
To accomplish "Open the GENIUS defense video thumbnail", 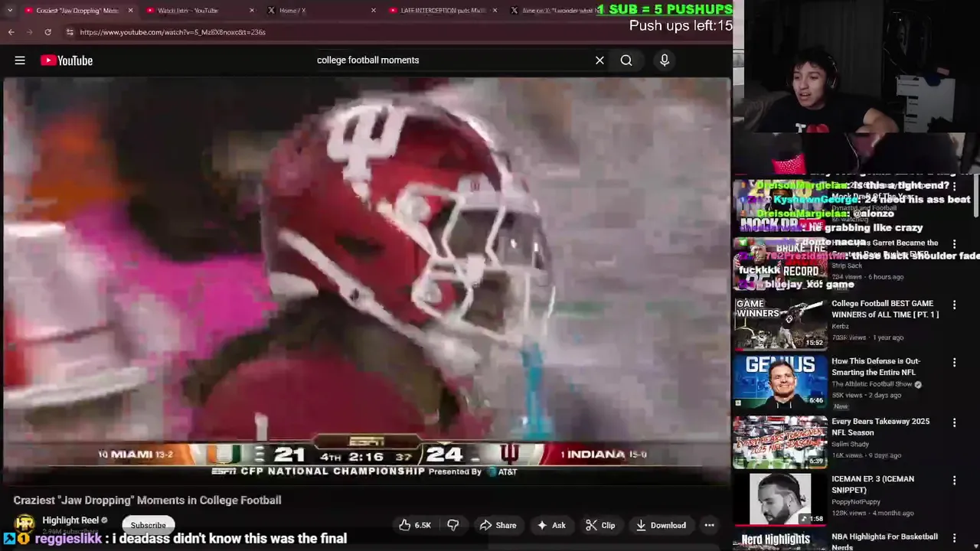I will [780, 381].
